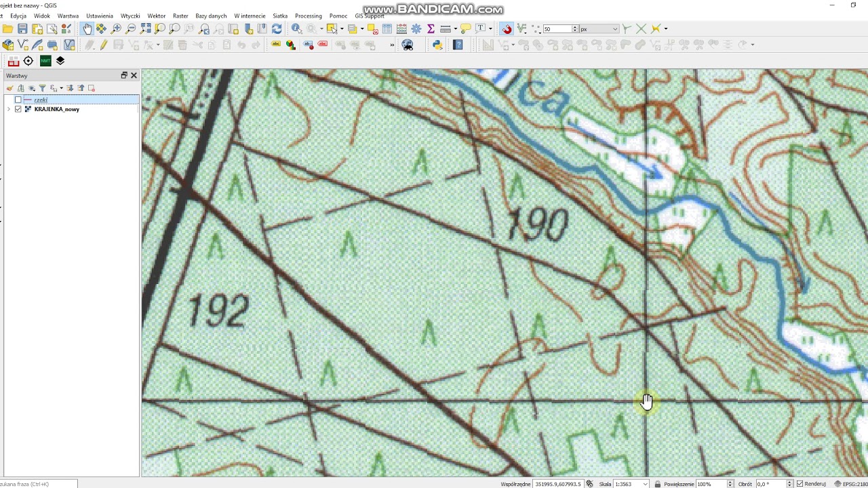Open the Skala scale dropdown
Screen dimensions: 868x488
click(x=646, y=484)
